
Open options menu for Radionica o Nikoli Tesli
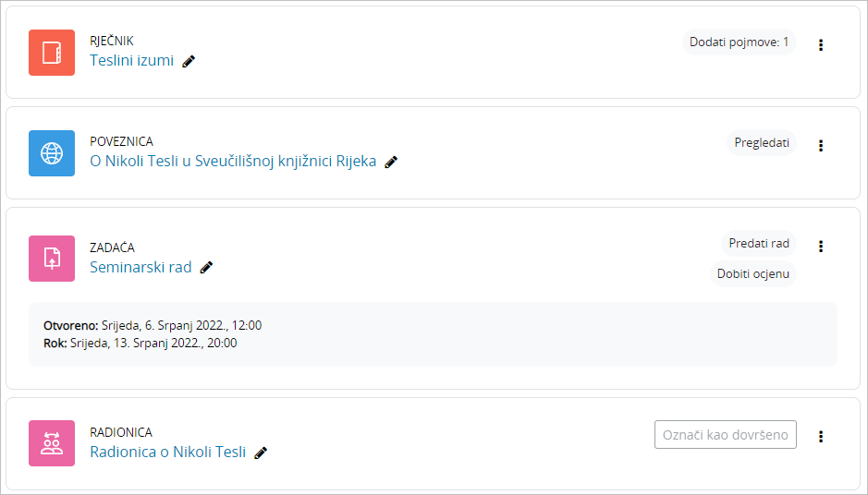(821, 436)
